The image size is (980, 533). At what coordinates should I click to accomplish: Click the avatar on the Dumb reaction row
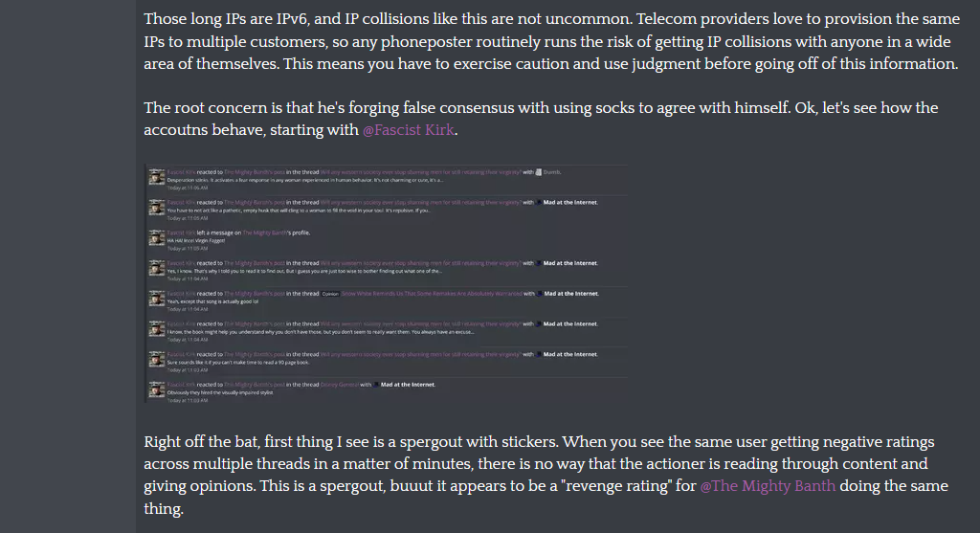coord(156,178)
